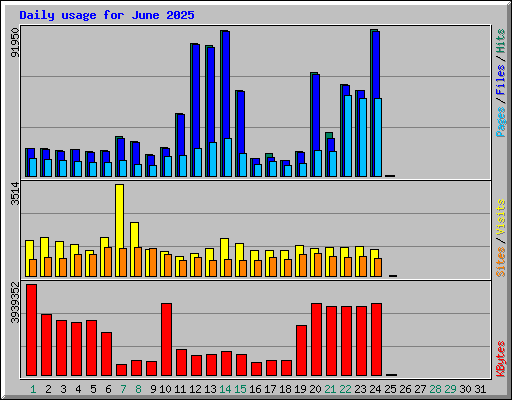Viewport: 512px width, 400px height.
Task: Click day 22 on the x-axis
Action: (x=345, y=389)
